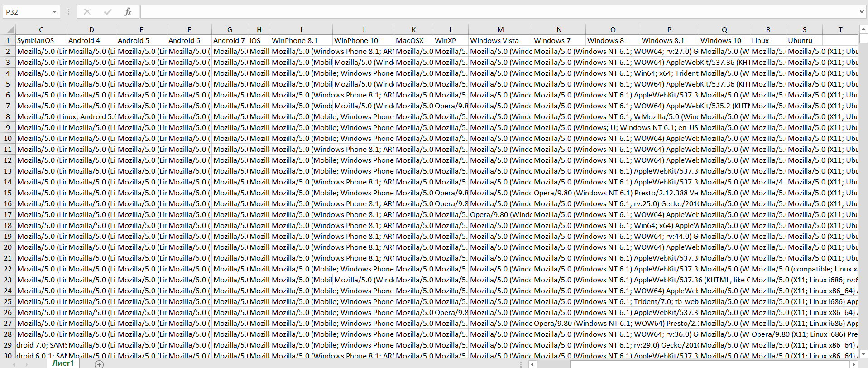This screenshot has width=868, height=368.
Task: Select row 14 Linux cell 'Mozilla/4.'
Action: (x=768, y=182)
